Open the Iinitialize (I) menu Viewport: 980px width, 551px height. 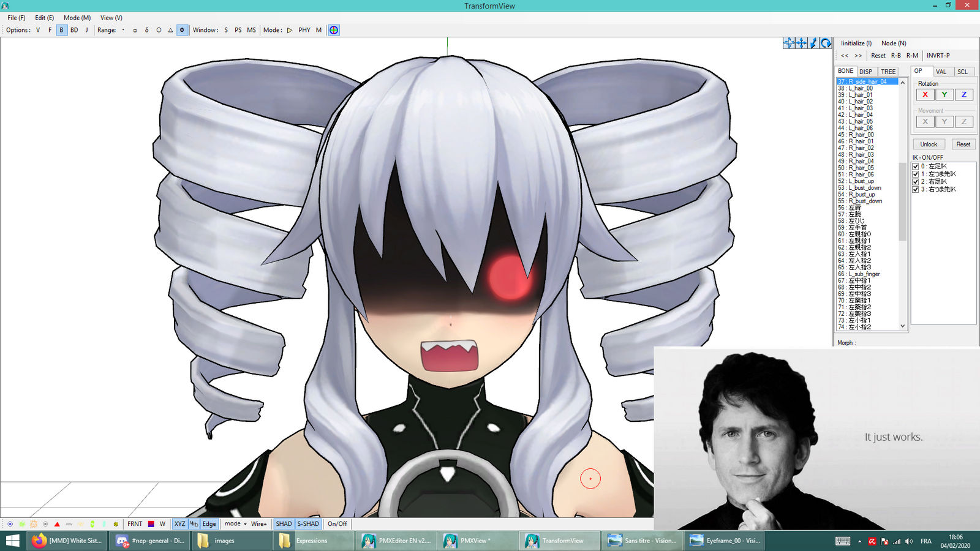click(x=856, y=43)
